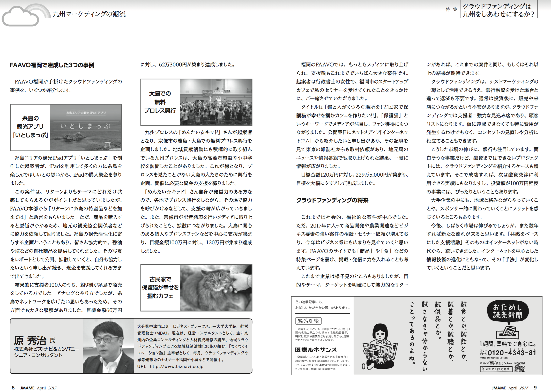Click the シニア・コンサルタント job title
Image resolution: width=551 pixels, height=392 pixels.
coord(38,355)
